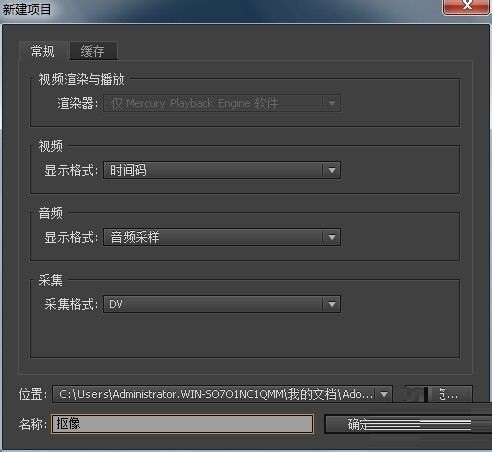This screenshot has width=492, height=452.
Task: Open the 采集格式 DV dropdown
Action: pyautogui.click(x=222, y=304)
